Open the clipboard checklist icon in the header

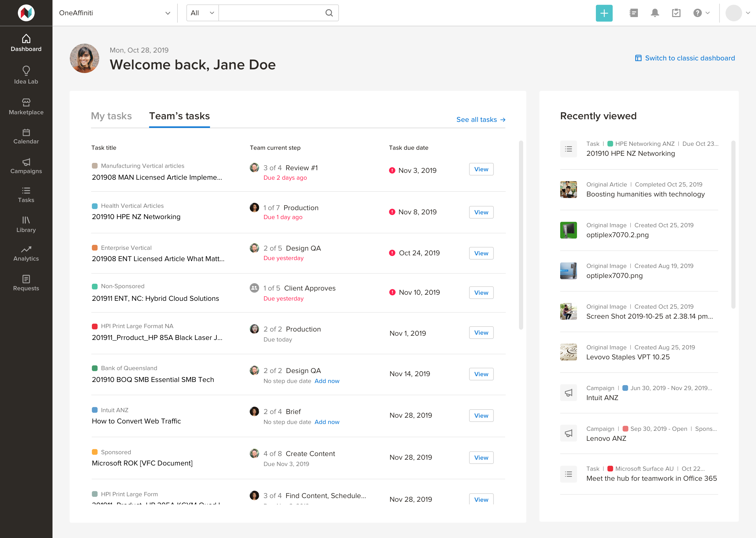pos(676,13)
